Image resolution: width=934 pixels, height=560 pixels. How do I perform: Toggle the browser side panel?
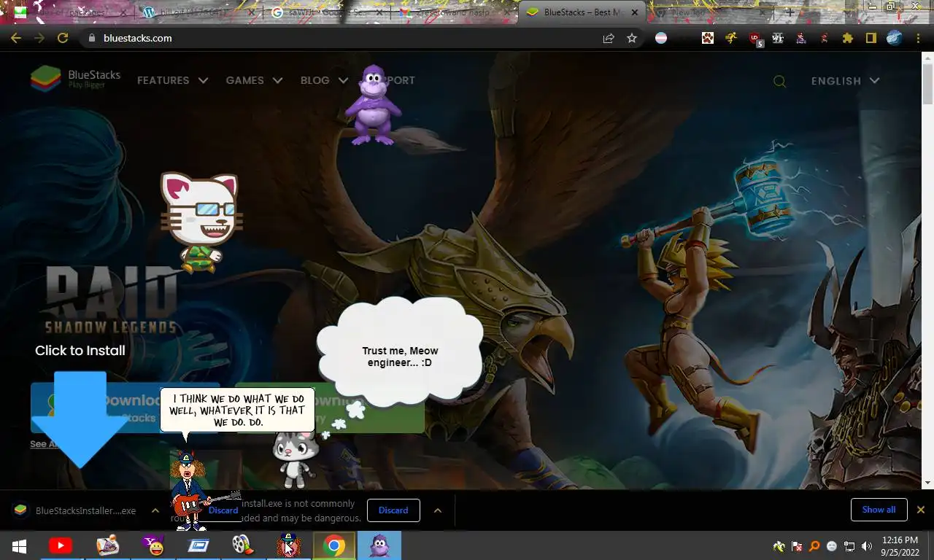(871, 38)
